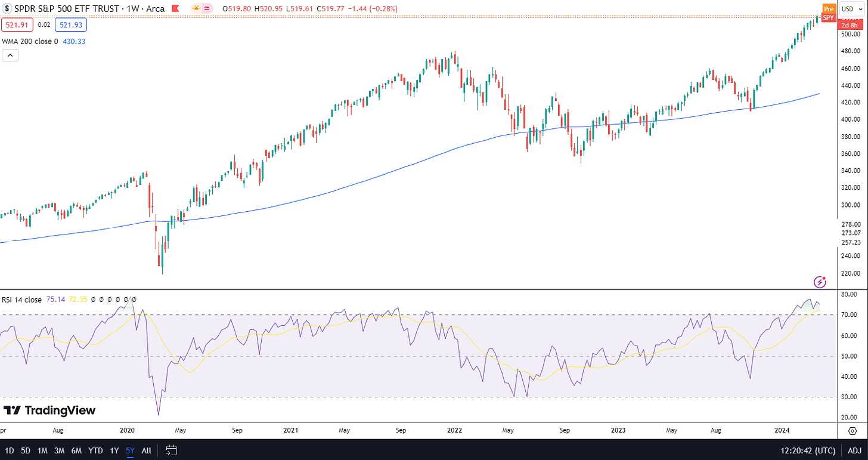The width and height of the screenshot is (868, 460).
Task: Click the RSI value 75.14
Action: point(55,300)
